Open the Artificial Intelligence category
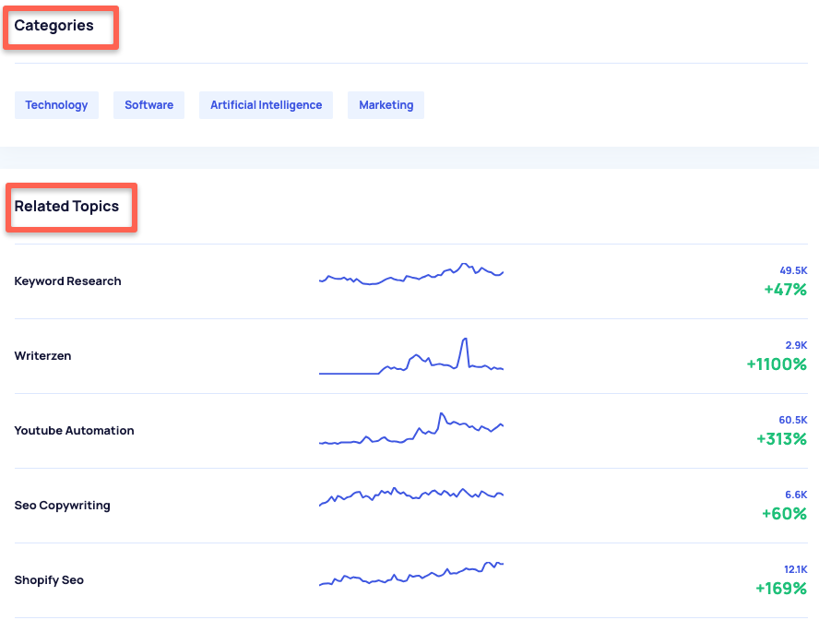Viewport: 819px width, 644px height. tap(266, 104)
